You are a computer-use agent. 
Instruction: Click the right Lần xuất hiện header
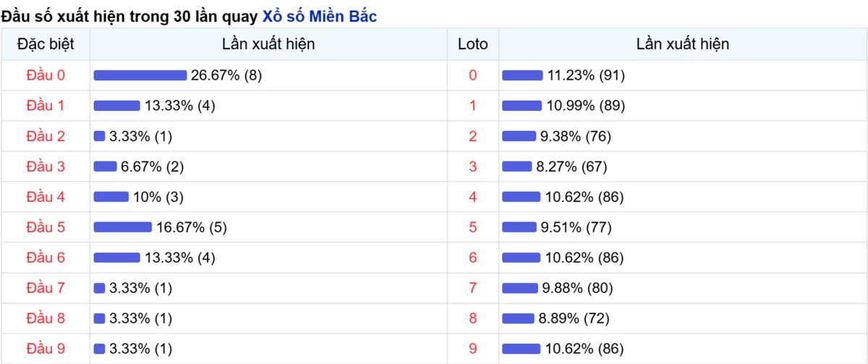point(683,44)
